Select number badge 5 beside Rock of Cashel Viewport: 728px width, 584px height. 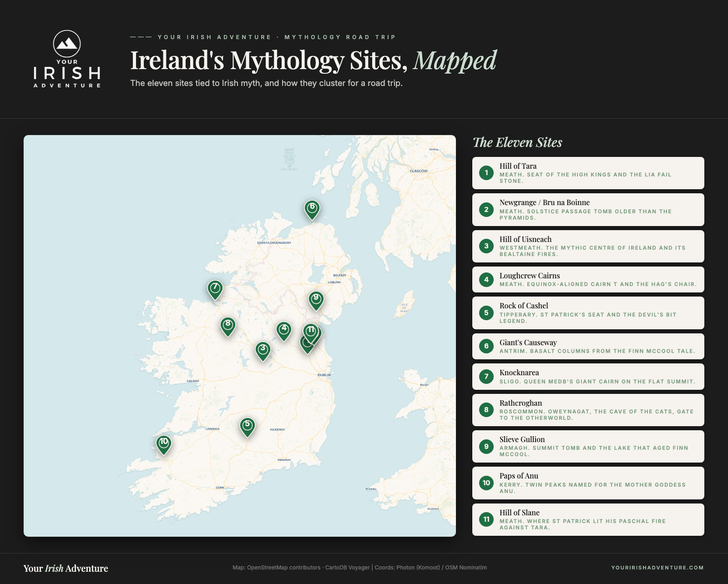pos(486,313)
